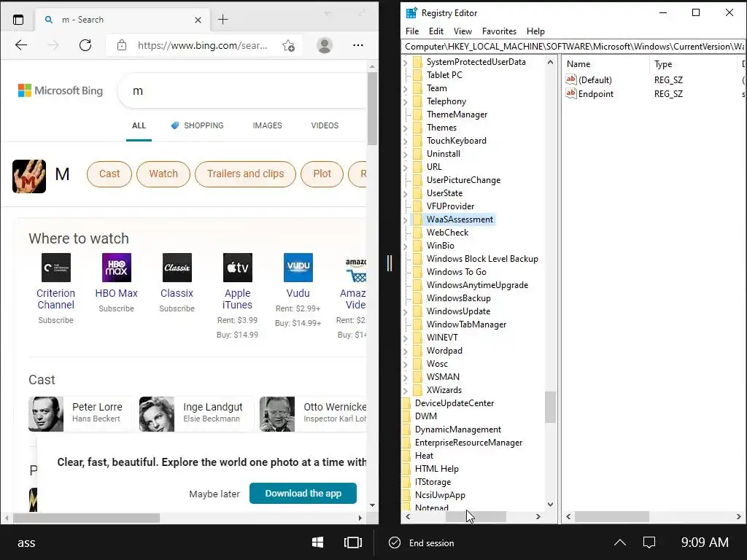Screen dimensions: 747x560
Task: Expand the SystemProtectedUserData key
Action: click(x=406, y=62)
